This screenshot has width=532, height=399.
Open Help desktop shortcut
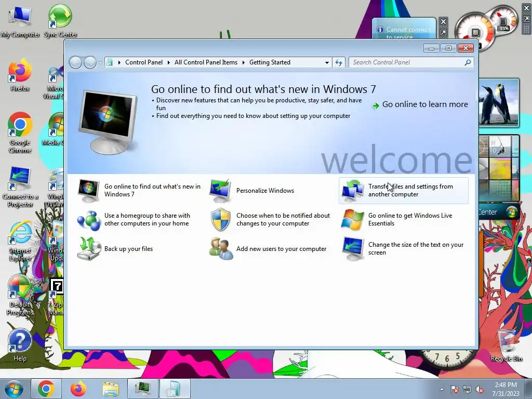[x=20, y=345]
